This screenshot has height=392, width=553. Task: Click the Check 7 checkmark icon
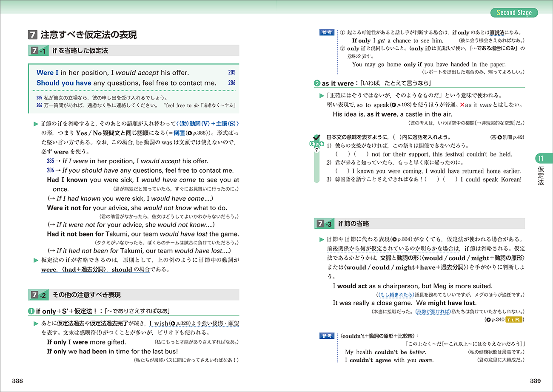[x=316, y=138]
